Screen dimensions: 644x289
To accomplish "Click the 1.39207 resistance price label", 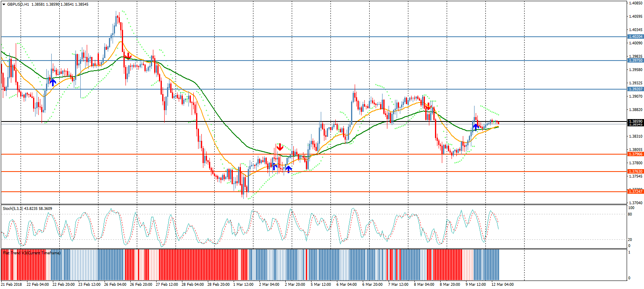I will coord(636,89).
